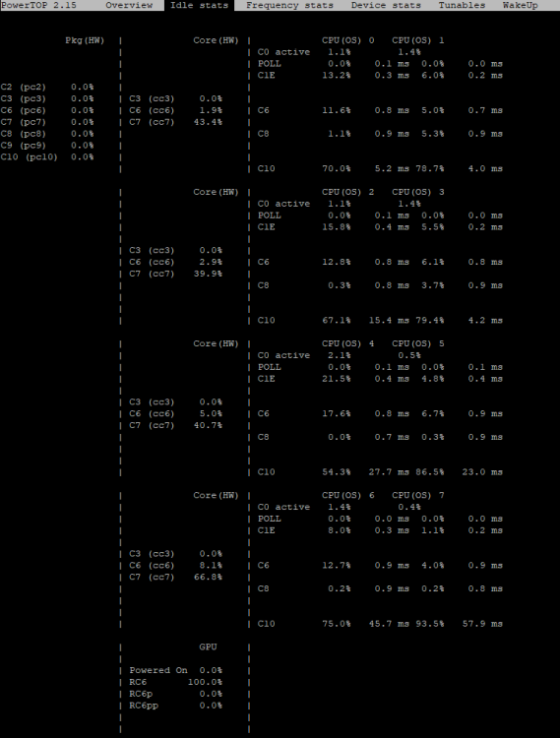Click the 5.0% C6 (cc6) core value
The width and height of the screenshot is (560, 738).
tap(211, 413)
